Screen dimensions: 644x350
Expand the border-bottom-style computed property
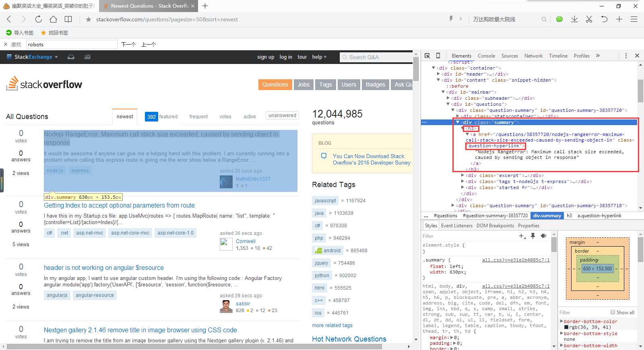(561, 334)
